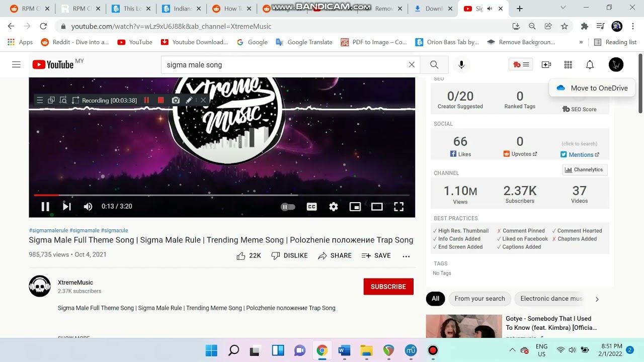The image size is (644, 362).
Task: Bookmark this page with star
Action: pos(565,26)
